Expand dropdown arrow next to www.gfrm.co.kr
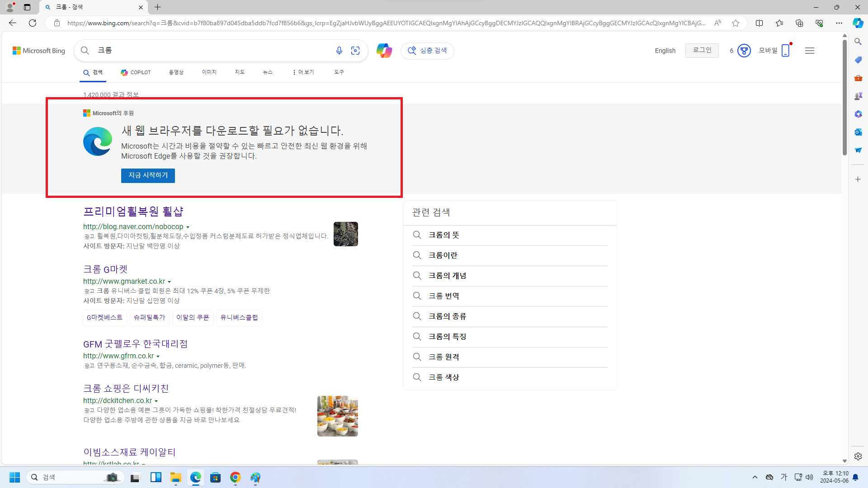 click(158, 357)
